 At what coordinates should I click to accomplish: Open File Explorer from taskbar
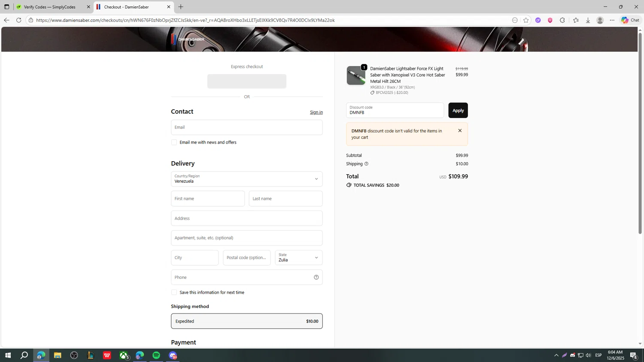(58, 355)
